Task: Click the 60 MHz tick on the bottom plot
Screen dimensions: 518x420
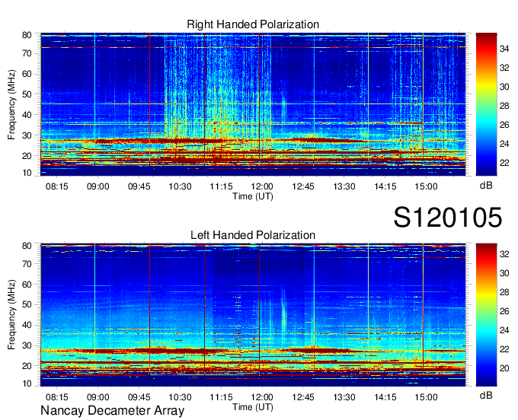Action: click(x=27, y=285)
